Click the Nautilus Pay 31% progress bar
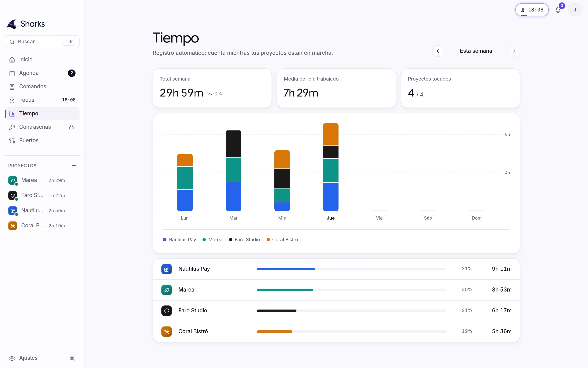Image resolution: width=588 pixels, height=368 pixels. point(351,269)
